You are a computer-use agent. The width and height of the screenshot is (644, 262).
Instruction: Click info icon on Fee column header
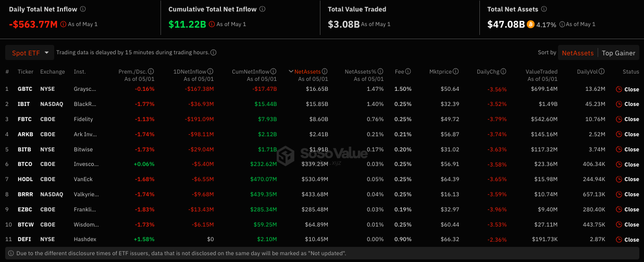(x=408, y=72)
